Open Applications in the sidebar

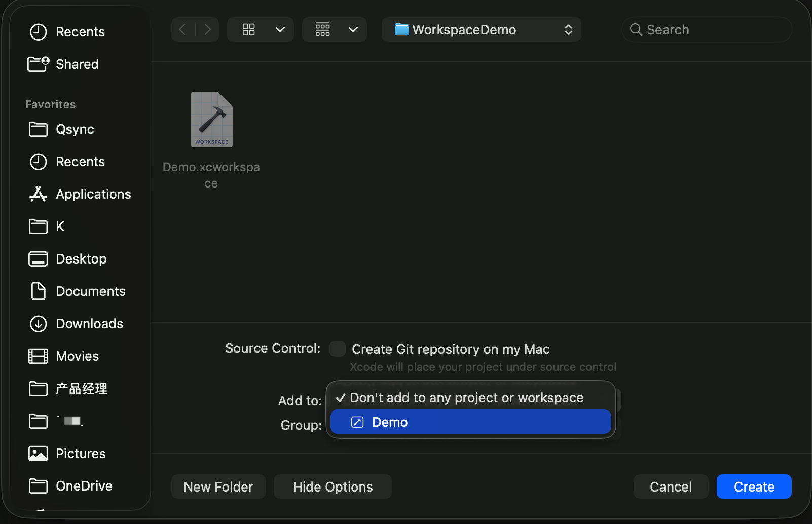93,194
